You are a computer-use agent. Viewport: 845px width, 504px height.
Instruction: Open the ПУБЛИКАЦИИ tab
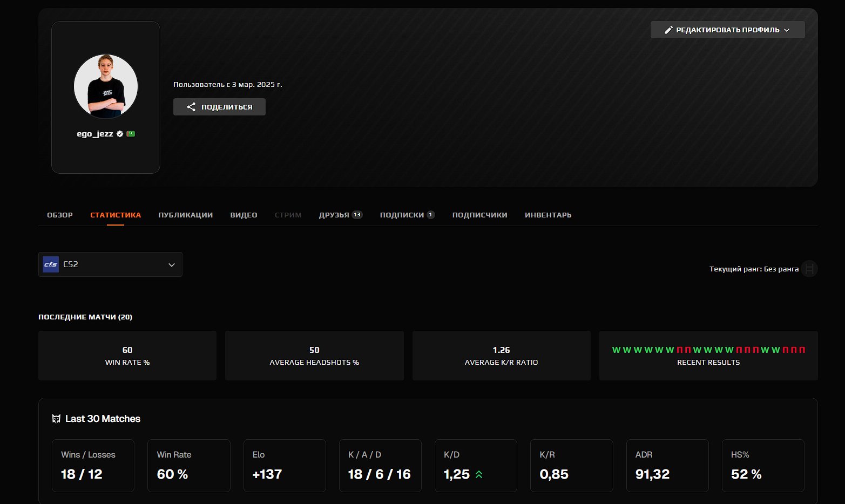pos(185,214)
